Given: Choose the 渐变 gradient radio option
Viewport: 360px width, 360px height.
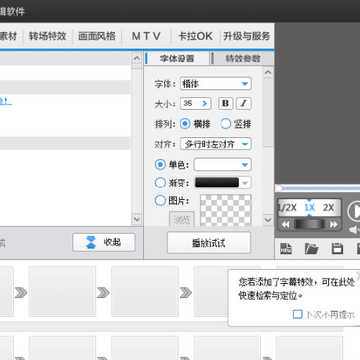Looking at the screenshot, I should 160,182.
